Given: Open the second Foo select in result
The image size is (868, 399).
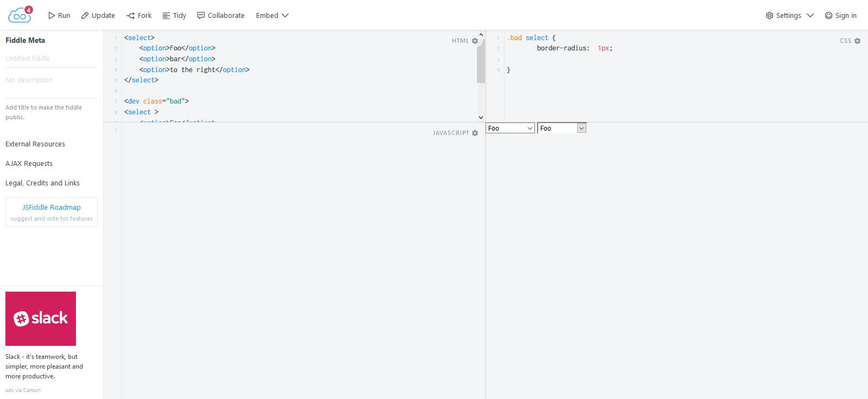Looking at the screenshot, I should point(561,128).
